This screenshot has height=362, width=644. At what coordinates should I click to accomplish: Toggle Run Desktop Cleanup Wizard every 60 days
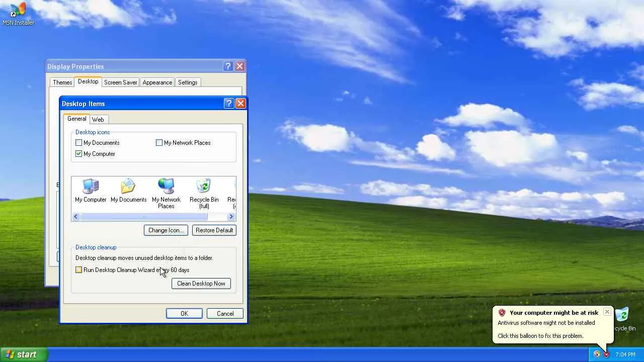[x=78, y=270]
